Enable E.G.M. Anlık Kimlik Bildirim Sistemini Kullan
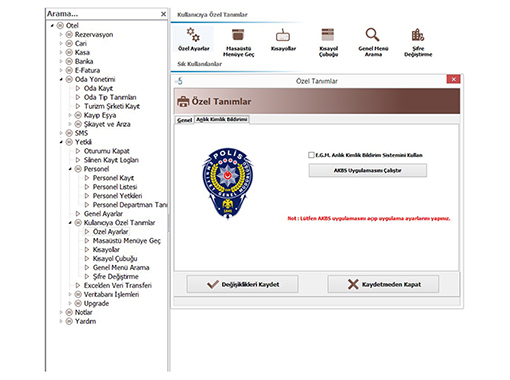The height and width of the screenshot is (380, 510). click(311, 155)
